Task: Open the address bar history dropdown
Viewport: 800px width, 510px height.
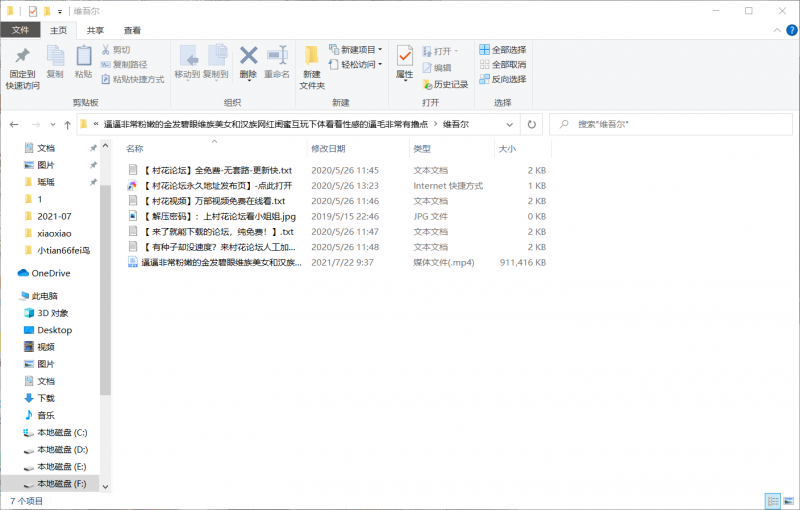Action: tap(510, 124)
